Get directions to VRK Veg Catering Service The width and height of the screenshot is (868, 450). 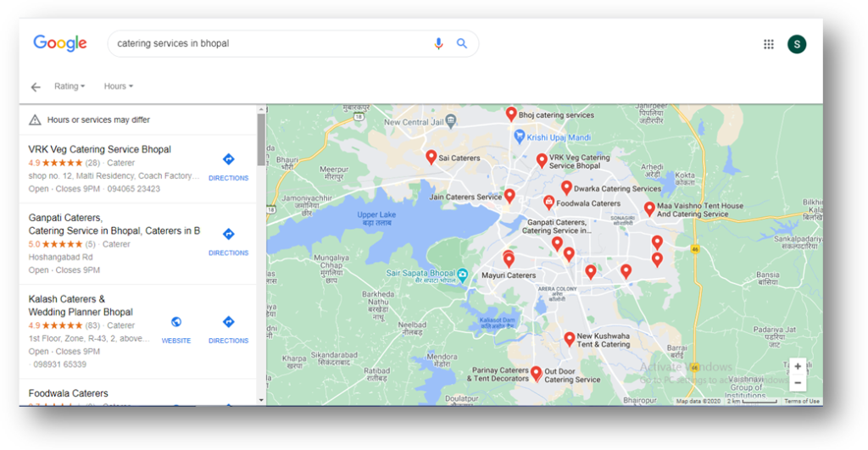(228, 167)
